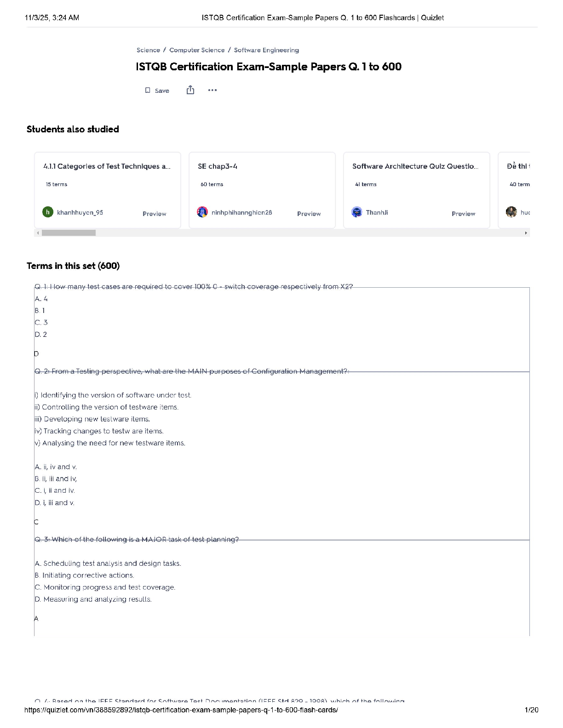Click ninhphihannghien28 avatar icon
This screenshot has width=563, height=728.
202,212
